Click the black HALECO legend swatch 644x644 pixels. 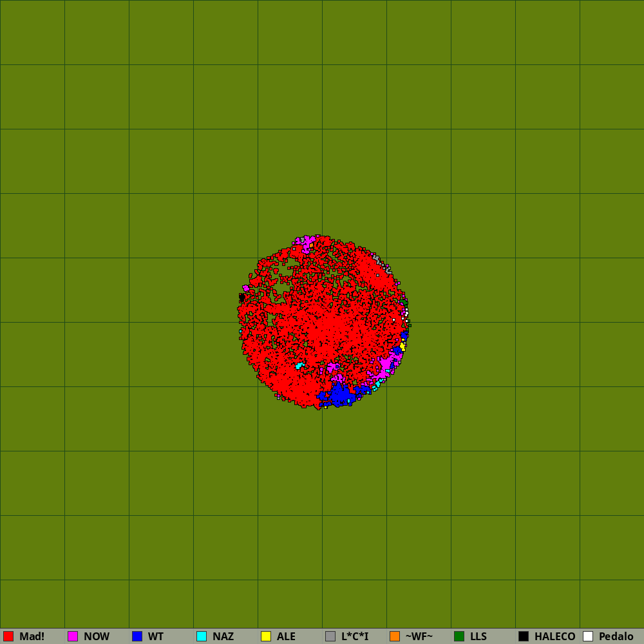[x=524, y=636]
